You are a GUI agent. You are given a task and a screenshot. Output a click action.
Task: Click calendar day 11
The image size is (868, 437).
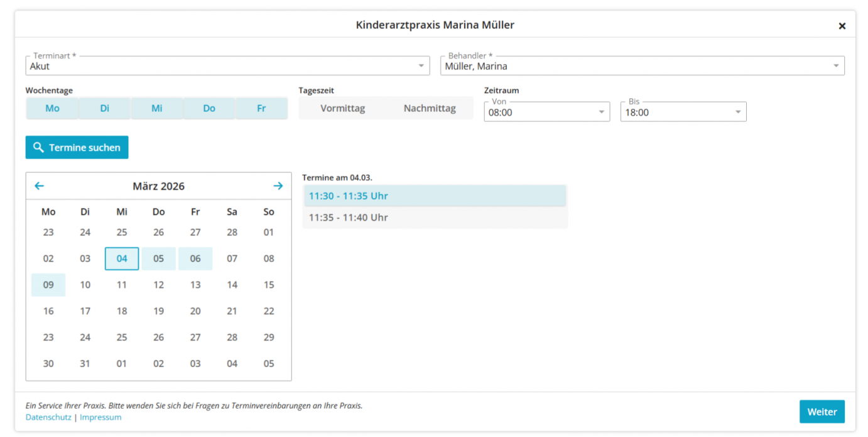(122, 285)
